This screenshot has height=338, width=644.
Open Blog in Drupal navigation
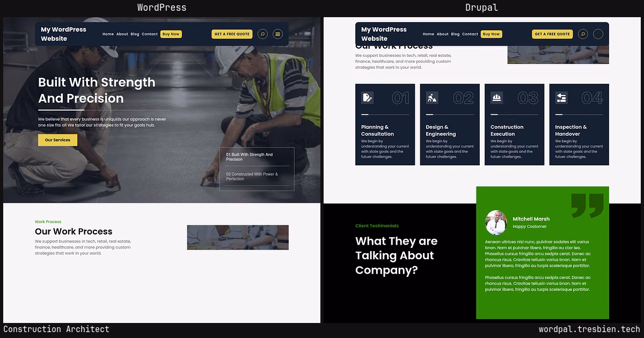[455, 34]
